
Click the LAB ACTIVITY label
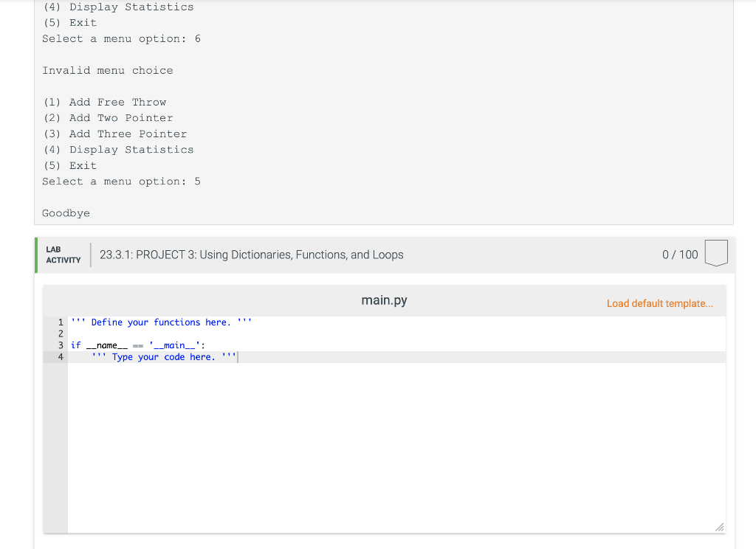click(63, 255)
